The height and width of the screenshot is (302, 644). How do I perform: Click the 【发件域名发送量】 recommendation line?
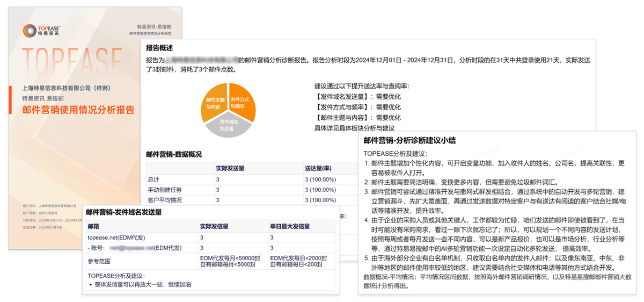tap(343, 97)
